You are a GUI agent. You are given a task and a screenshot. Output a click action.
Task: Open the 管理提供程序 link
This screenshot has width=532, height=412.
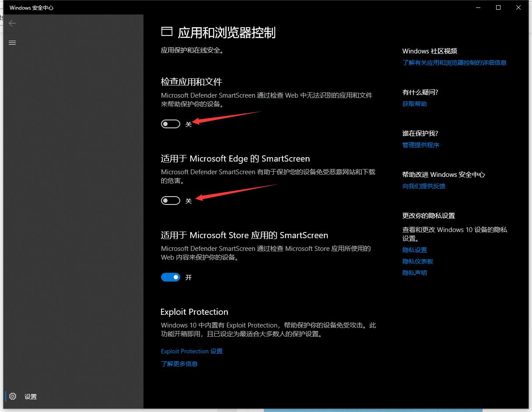point(420,145)
